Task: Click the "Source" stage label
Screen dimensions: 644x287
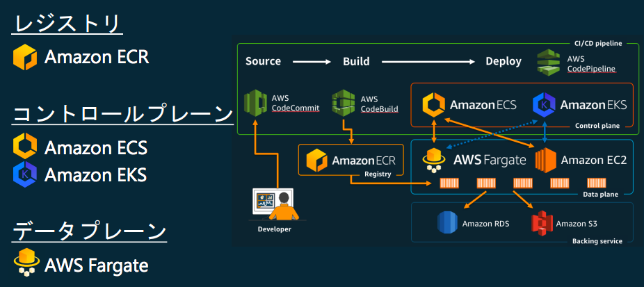Action: point(264,62)
